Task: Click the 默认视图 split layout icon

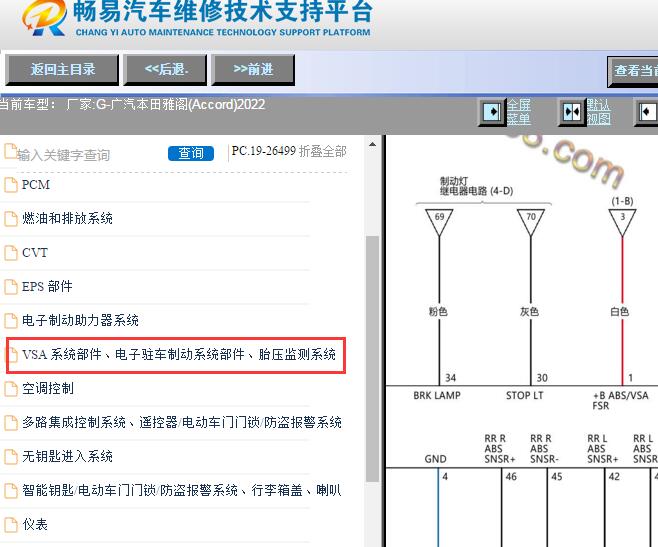Action: coord(572,112)
